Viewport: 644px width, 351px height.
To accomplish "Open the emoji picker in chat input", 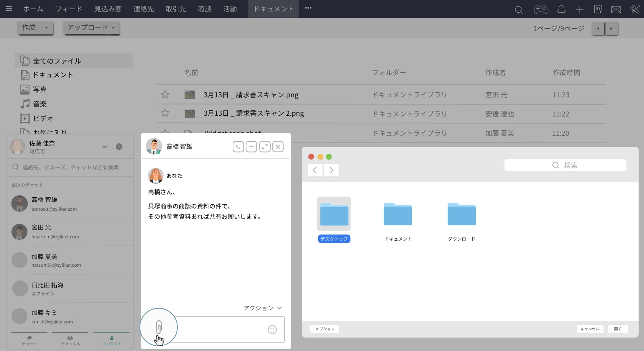I will [272, 330].
